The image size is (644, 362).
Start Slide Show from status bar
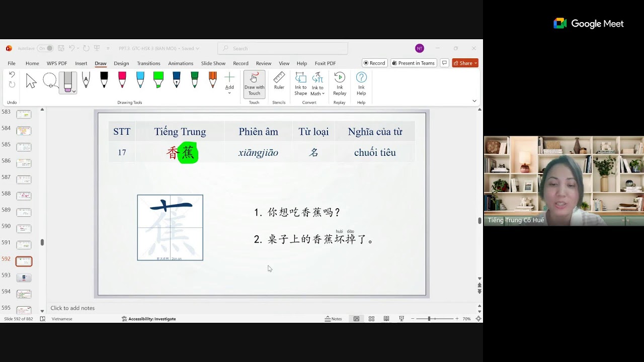click(x=401, y=319)
